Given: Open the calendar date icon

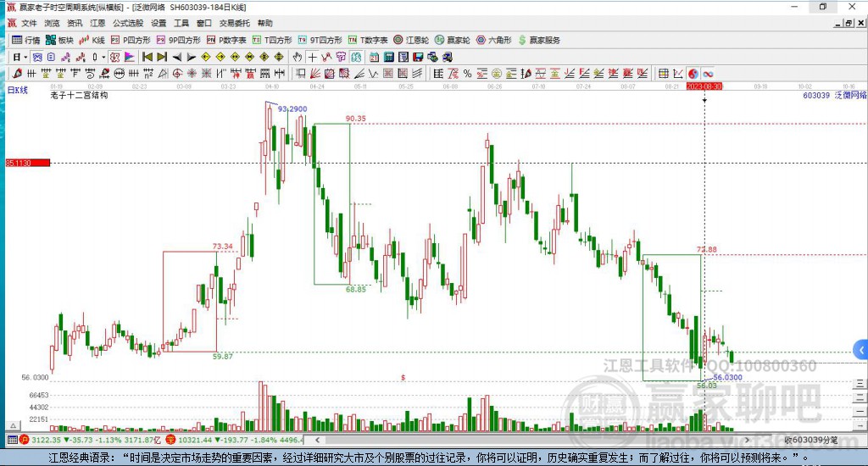Looking at the screenshot, I should click(374, 57).
